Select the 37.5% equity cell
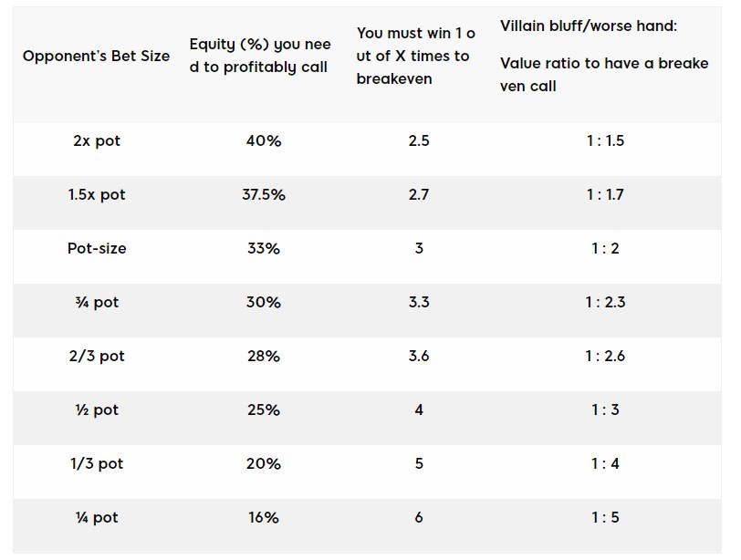This screenshot has width=741, height=560. 263,195
